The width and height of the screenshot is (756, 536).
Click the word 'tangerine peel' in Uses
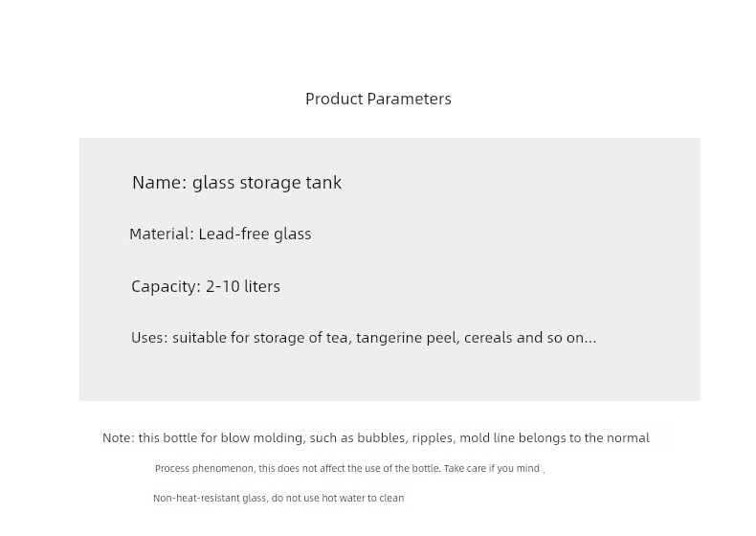[407, 338]
